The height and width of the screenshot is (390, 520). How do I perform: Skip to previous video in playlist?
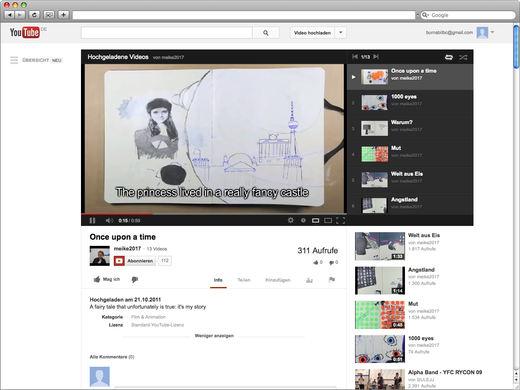point(355,57)
